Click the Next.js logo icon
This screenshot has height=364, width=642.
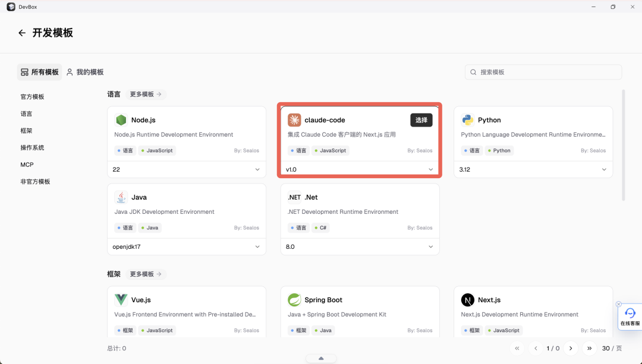click(x=467, y=300)
